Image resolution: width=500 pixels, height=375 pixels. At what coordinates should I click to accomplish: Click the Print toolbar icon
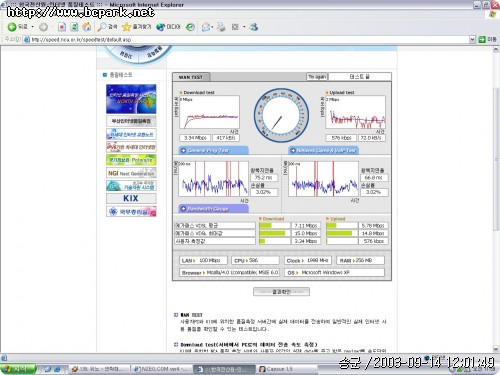tap(221, 27)
